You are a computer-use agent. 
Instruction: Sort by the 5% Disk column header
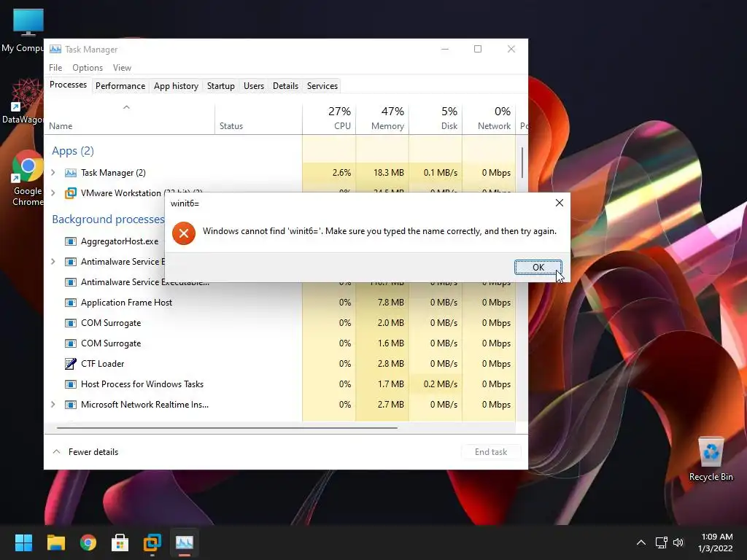436,118
